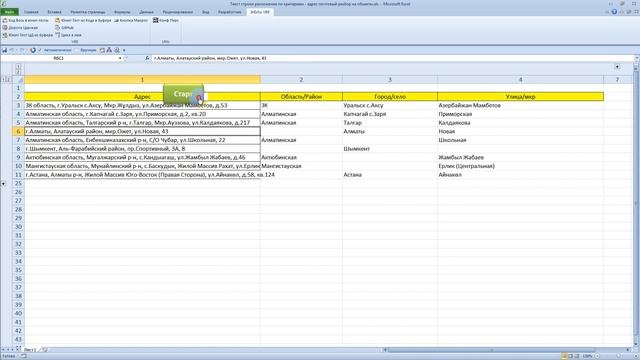Image resolution: width=640 pixels, height=360 pixels.
Task: Click the formula bar text field
Action: pos(392,58)
